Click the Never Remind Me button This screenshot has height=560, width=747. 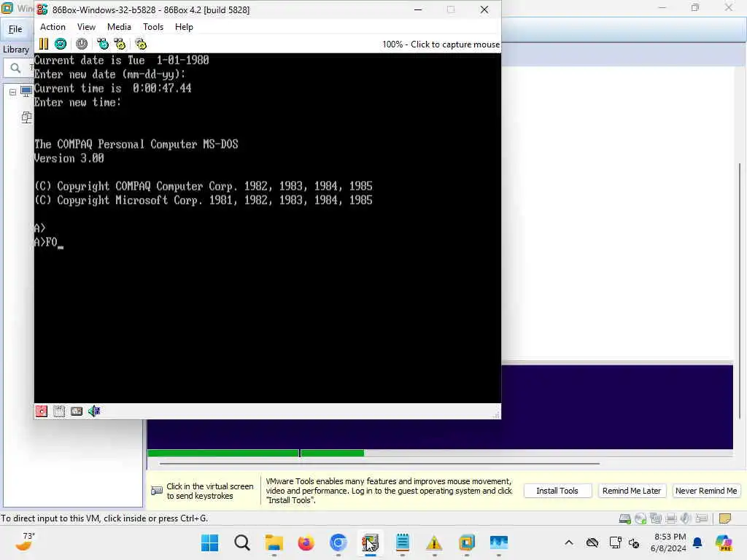(706, 491)
